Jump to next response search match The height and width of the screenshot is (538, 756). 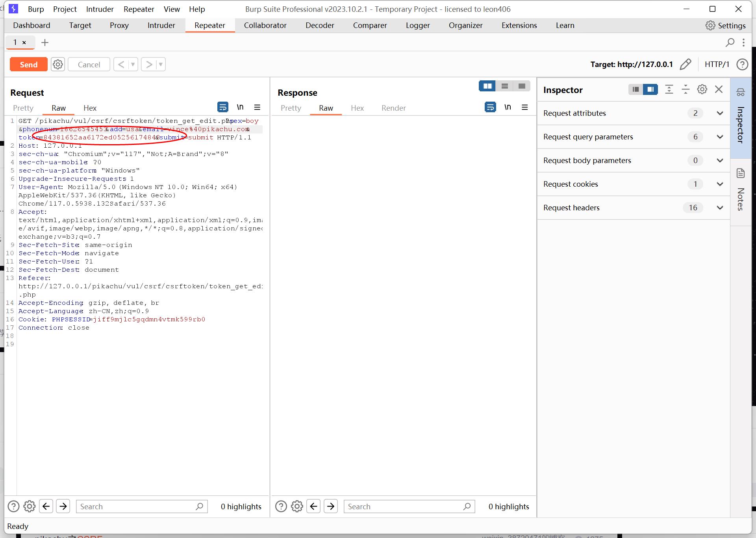point(331,506)
